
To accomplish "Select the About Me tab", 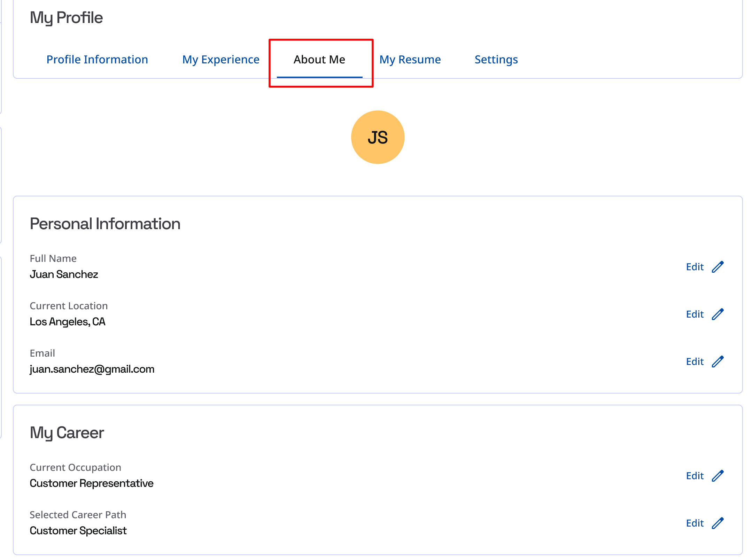I will tap(319, 60).
